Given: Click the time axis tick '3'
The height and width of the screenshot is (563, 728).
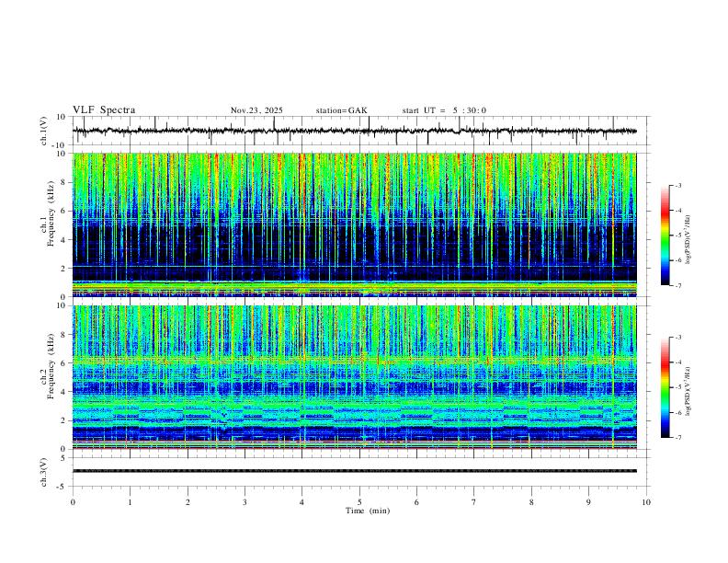Looking at the screenshot, I should 245,502.
